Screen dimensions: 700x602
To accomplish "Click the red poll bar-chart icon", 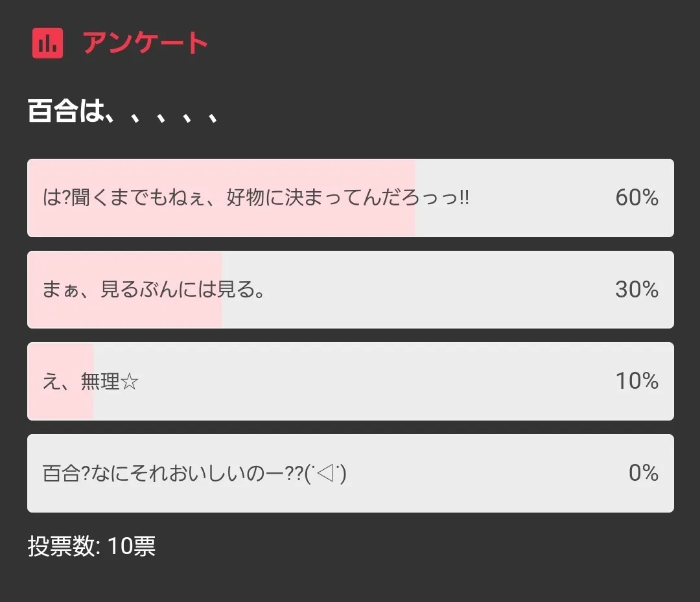I will 47,43.
